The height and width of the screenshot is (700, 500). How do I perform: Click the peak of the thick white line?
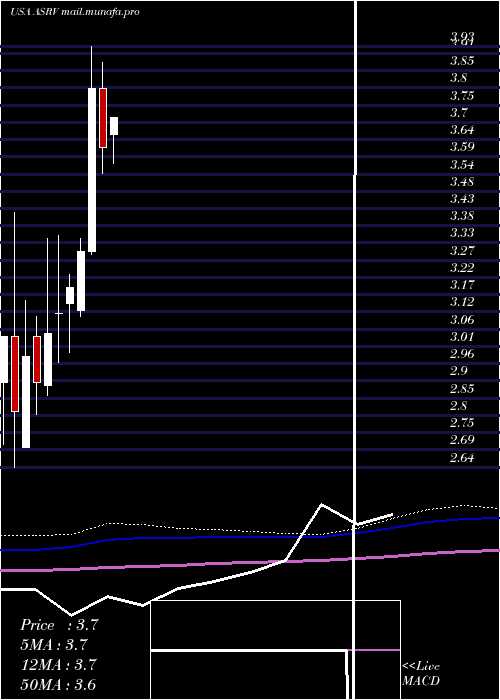click(x=322, y=505)
